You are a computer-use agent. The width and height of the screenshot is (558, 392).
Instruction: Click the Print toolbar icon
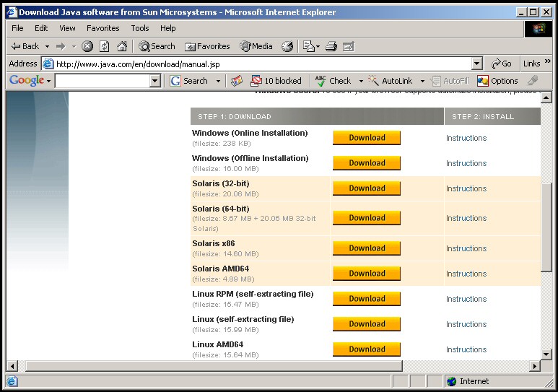pyautogui.click(x=331, y=46)
